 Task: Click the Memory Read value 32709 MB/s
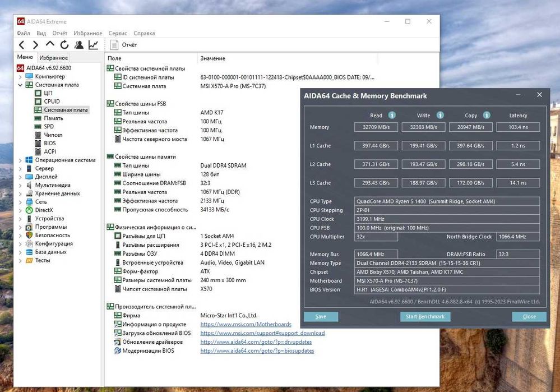pyautogui.click(x=376, y=127)
